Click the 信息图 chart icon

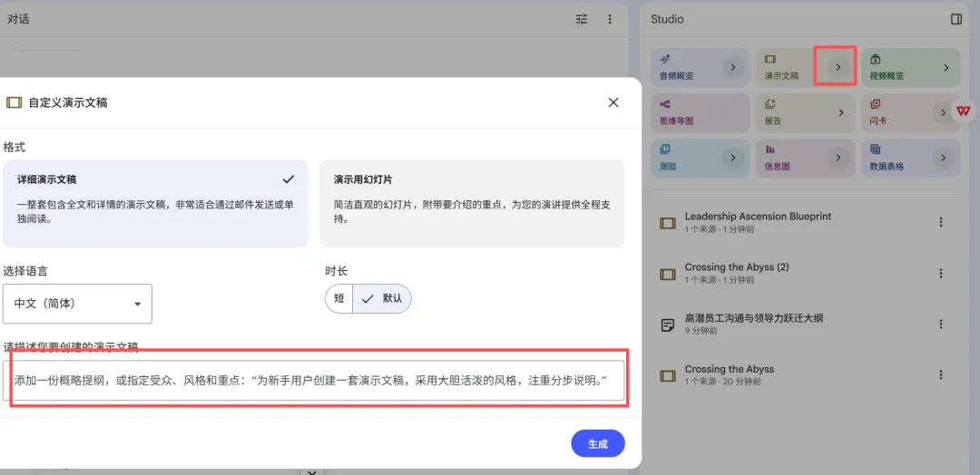tap(770, 150)
